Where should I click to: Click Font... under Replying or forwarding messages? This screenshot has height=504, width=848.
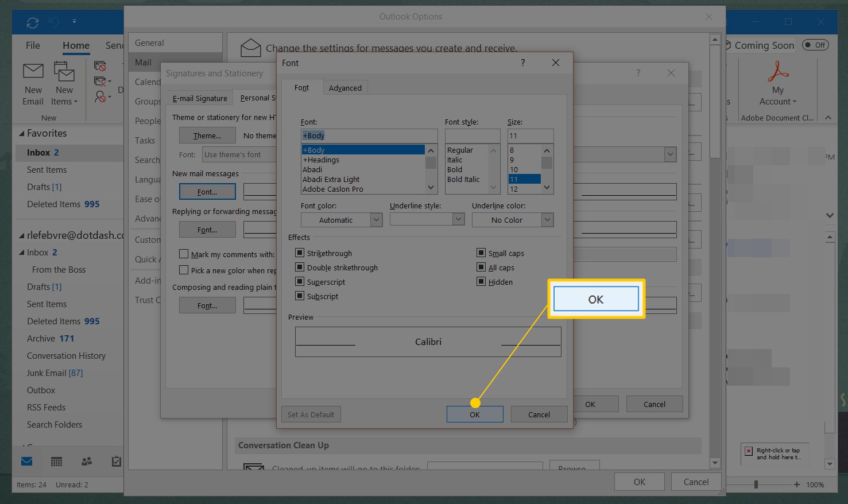click(207, 230)
